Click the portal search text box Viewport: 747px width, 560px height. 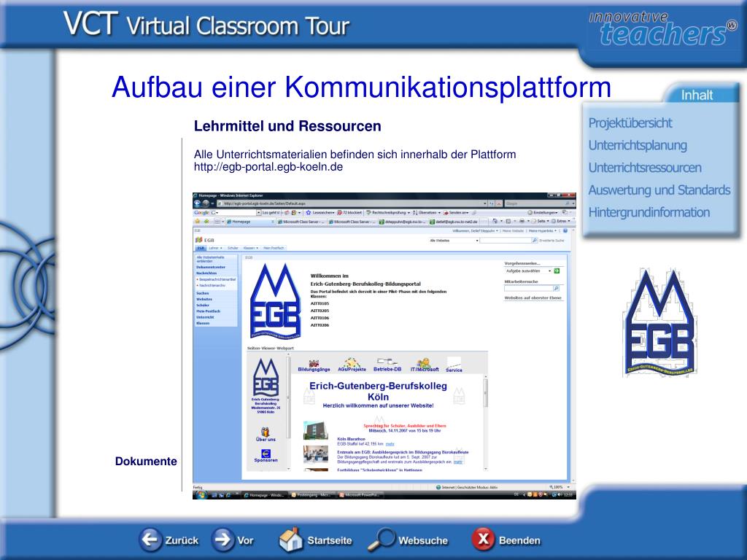pyautogui.click(x=506, y=241)
